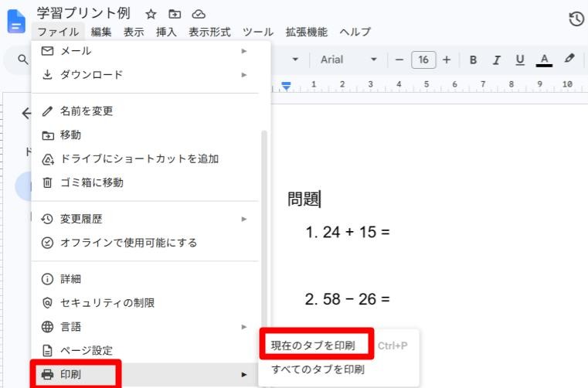Open the ファイル menu
588x388 pixels.
click(58, 32)
